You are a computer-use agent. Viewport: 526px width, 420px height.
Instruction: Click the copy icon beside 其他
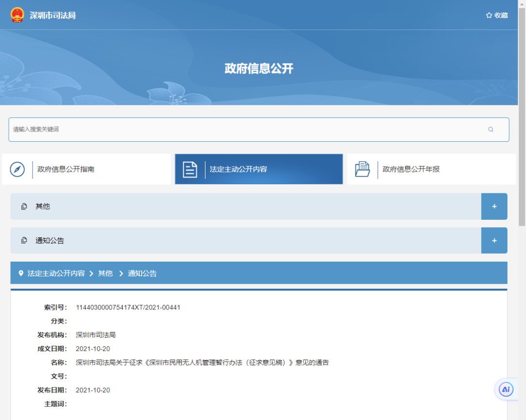[x=24, y=207]
